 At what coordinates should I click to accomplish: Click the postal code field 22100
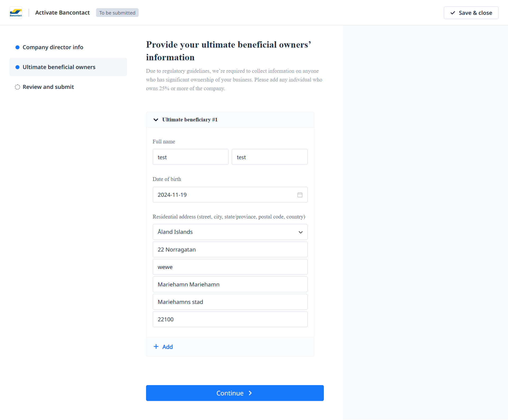[230, 319]
